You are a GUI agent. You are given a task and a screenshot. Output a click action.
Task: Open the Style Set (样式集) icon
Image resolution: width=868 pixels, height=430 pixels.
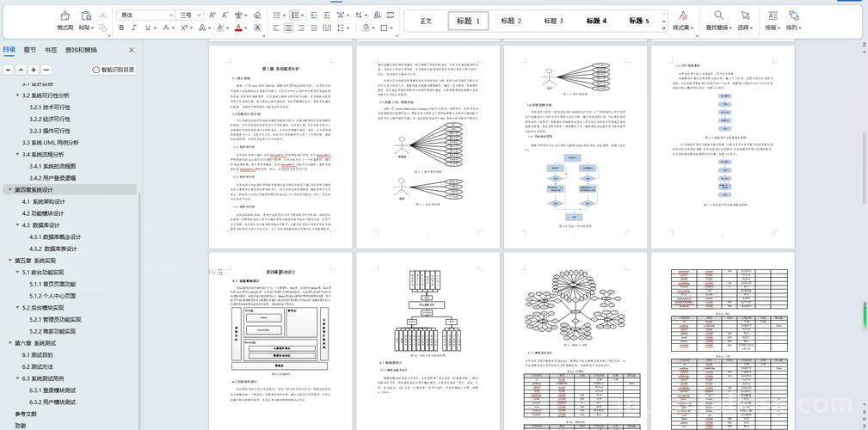click(683, 15)
